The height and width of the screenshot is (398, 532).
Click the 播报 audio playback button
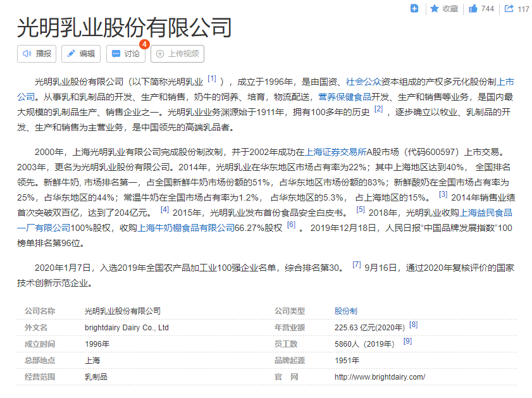pyautogui.click(x=37, y=54)
